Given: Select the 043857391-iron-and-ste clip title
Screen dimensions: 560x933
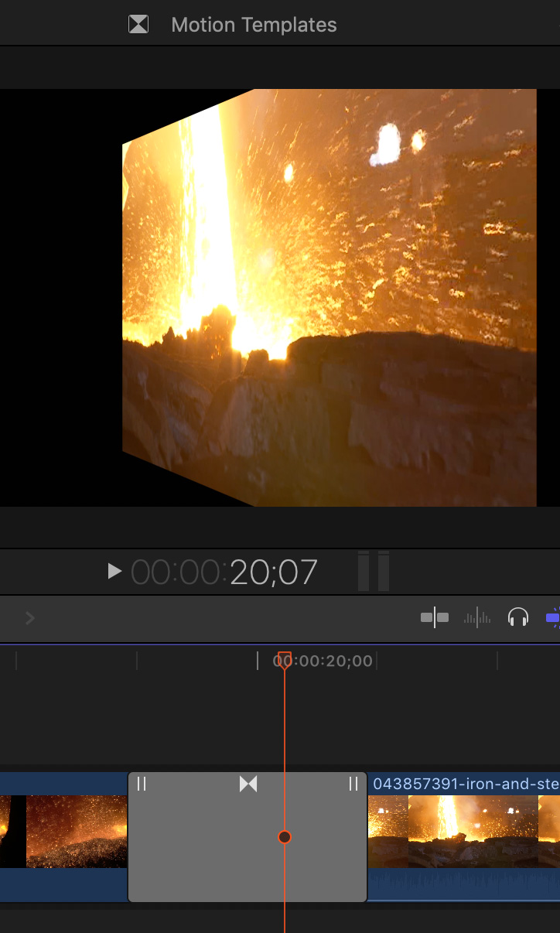Looking at the screenshot, I should [x=466, y=784].
